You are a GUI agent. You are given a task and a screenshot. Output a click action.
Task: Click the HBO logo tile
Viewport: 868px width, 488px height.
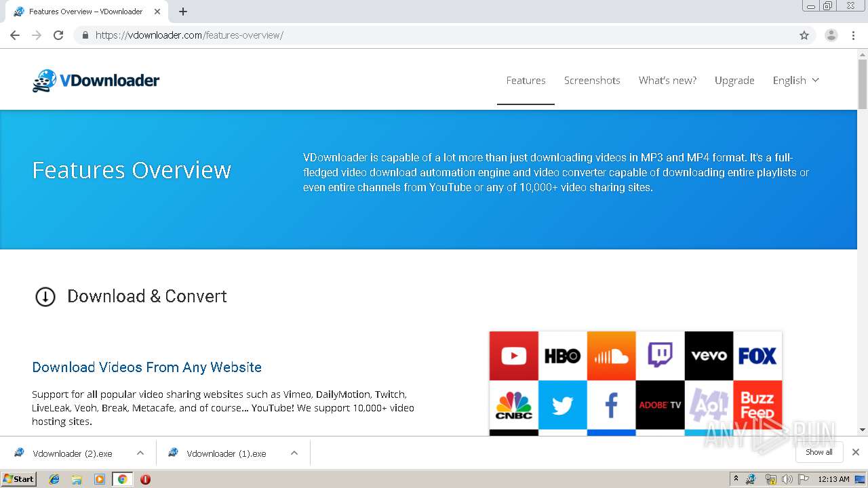point(563,356)
